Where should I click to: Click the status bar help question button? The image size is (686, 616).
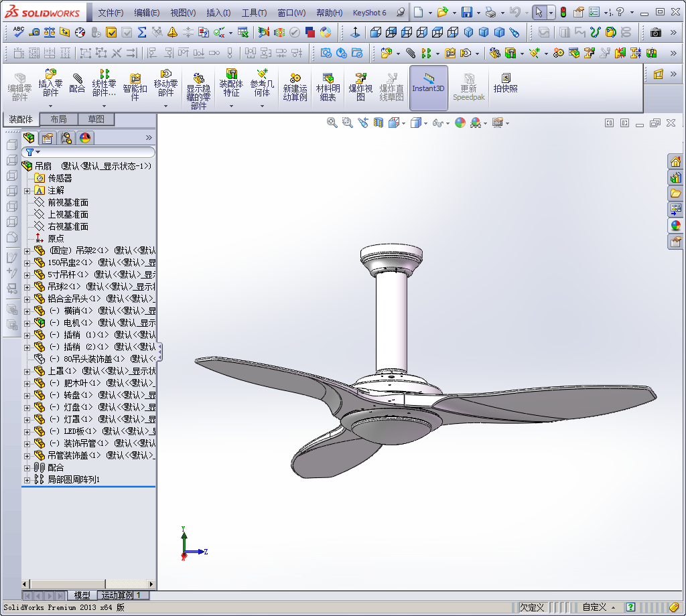pyautogui.click(x=630, y=607)
